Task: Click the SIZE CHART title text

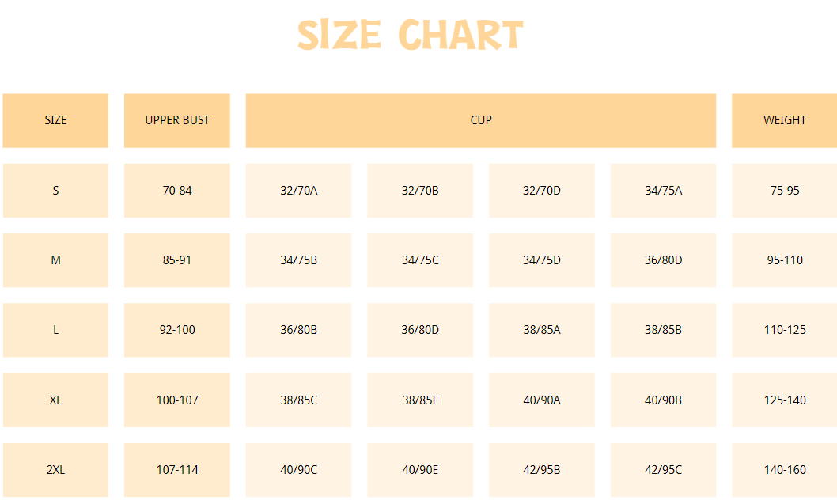Action: [x=411, y=35]
